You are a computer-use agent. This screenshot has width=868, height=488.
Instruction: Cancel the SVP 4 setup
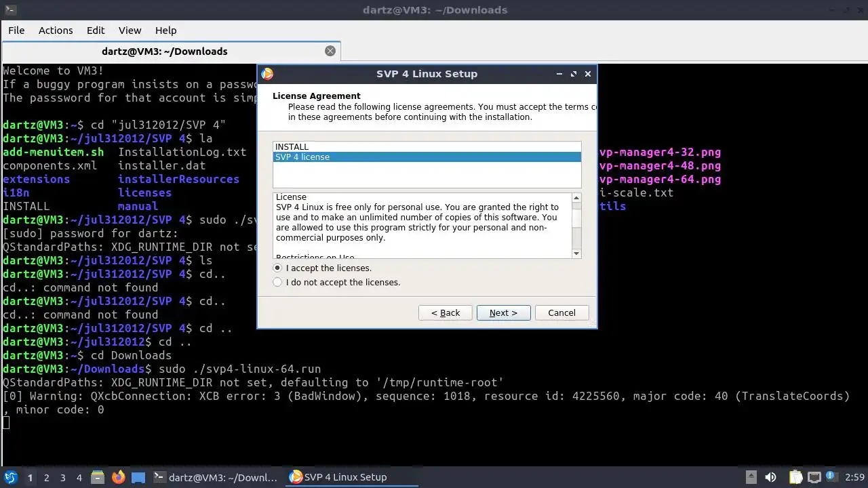pyautogui.click(x=561, y=312)
